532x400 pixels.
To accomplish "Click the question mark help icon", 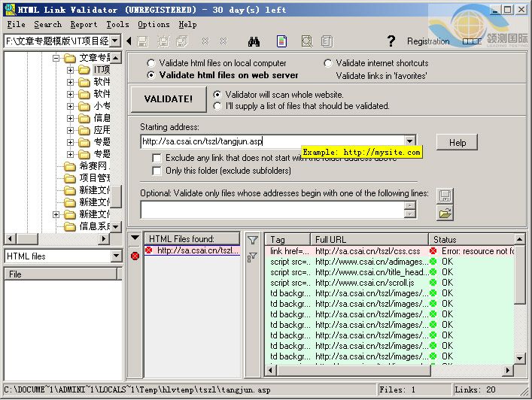I will pos(391,41).
